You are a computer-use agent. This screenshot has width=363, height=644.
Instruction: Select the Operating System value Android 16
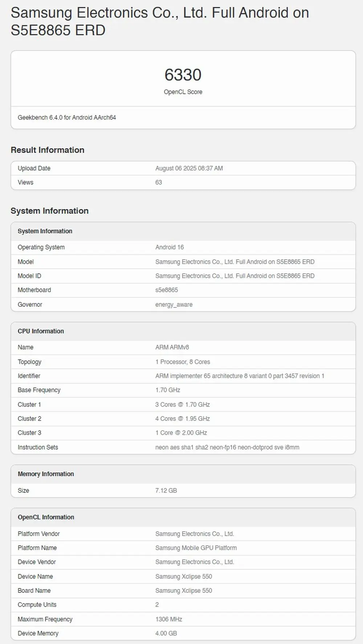(x=170, y=247)
